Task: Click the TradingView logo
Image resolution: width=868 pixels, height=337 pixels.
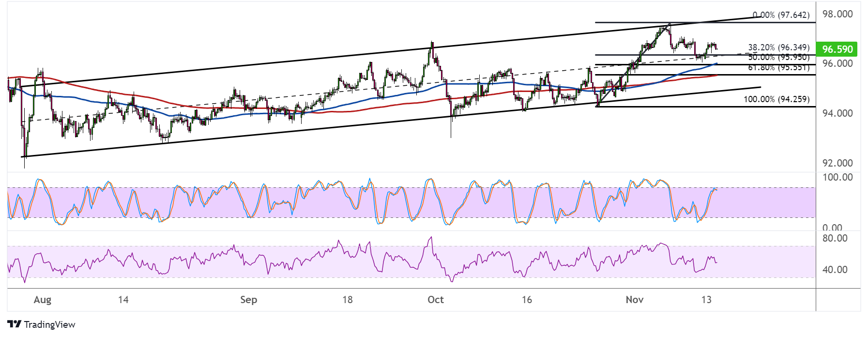Action: click(x=42, y=324)
